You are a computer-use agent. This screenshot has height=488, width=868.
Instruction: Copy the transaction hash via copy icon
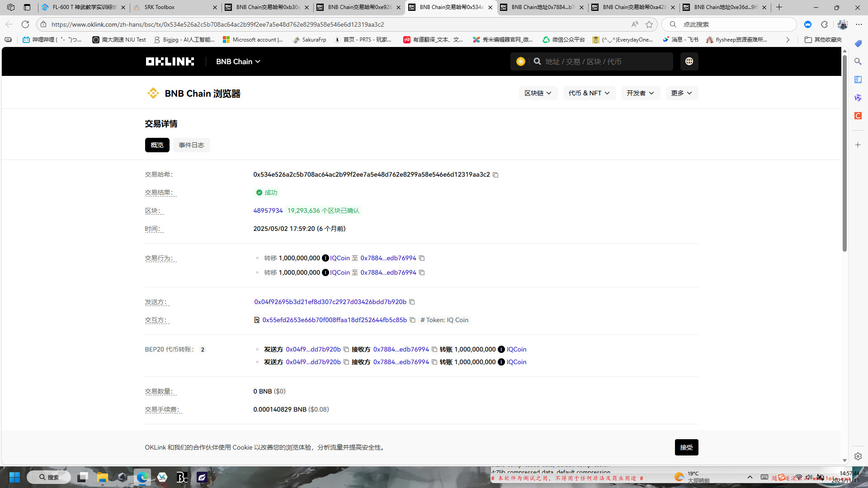495,175
